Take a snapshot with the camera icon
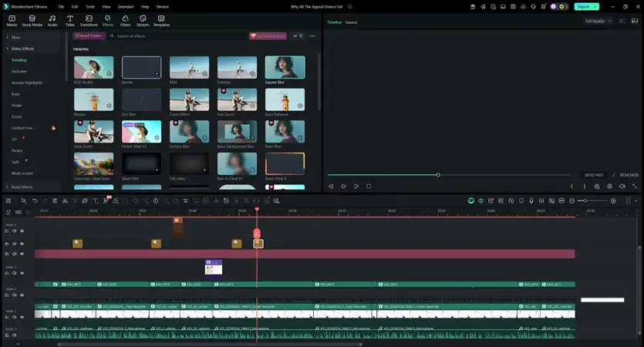Viewport: 644px width, 347px height. pyautogui.click(x=610, y=186)
